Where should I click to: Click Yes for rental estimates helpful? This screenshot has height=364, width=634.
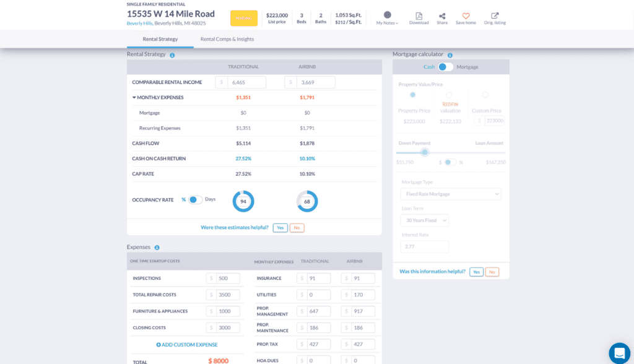[x=280, y=228]
